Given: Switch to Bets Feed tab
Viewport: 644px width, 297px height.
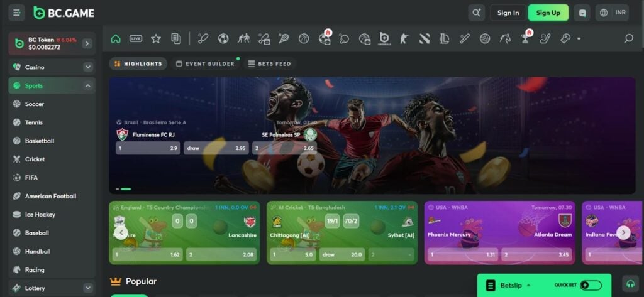Looking at the screenshot, I should [x=269, y=63].
